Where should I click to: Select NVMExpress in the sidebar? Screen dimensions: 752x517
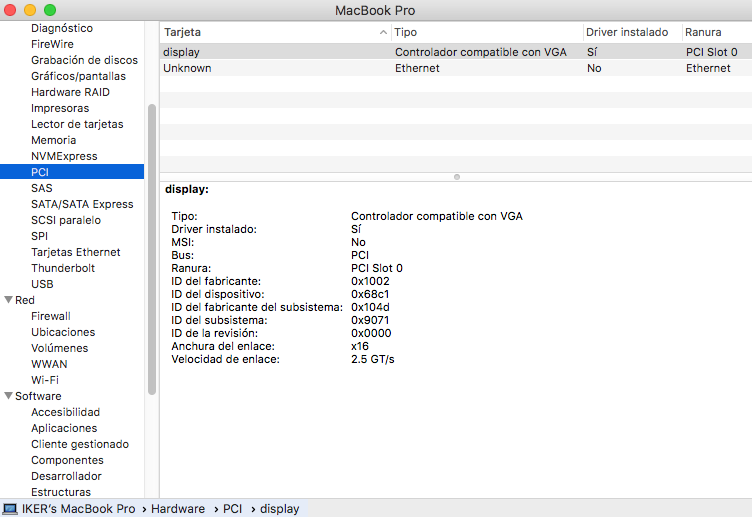pyautogui.click(x=64, y=156)
